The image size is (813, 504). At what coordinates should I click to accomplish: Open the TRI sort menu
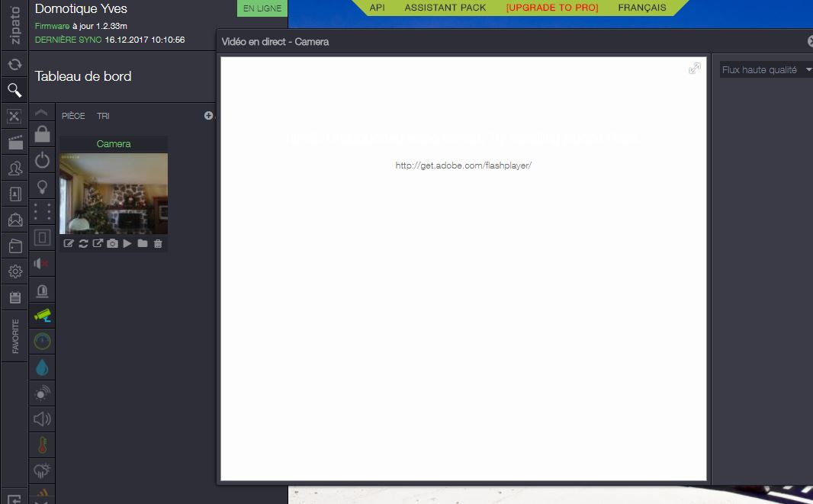[x=103, y=116]
